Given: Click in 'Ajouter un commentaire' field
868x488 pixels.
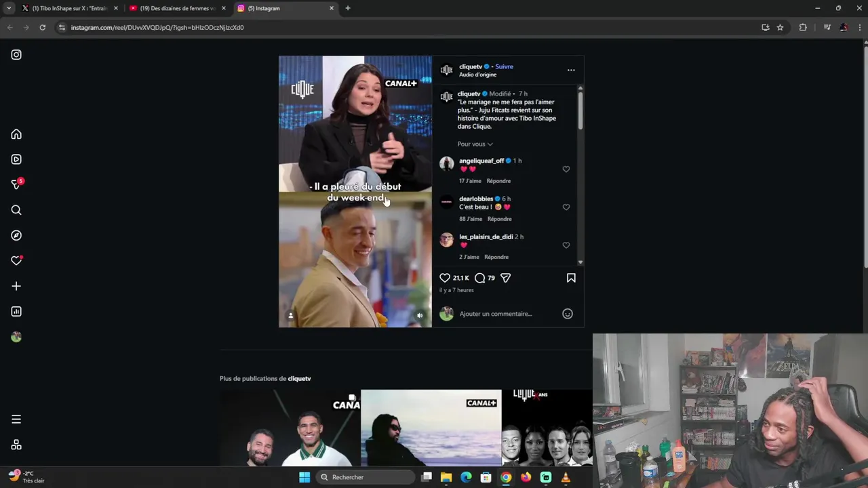Looking at the screenshot, I should pyautogui.click(x=507, y=314).
